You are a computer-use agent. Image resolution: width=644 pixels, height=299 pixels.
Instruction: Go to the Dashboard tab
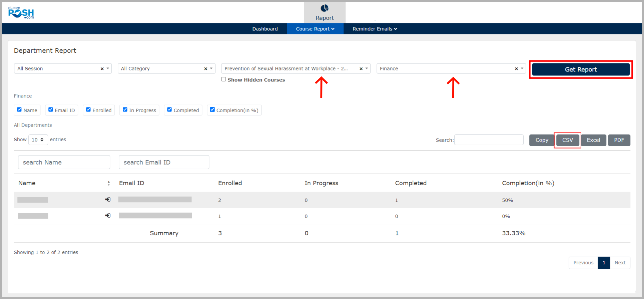(x=265, y=29)
